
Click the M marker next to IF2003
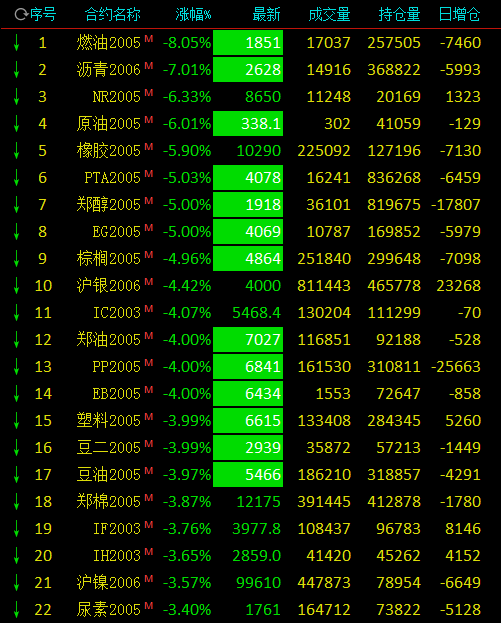(149, 525)
